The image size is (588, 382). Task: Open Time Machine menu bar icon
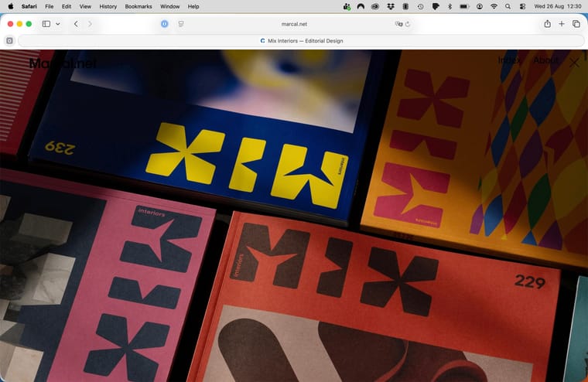pos(420,6)
